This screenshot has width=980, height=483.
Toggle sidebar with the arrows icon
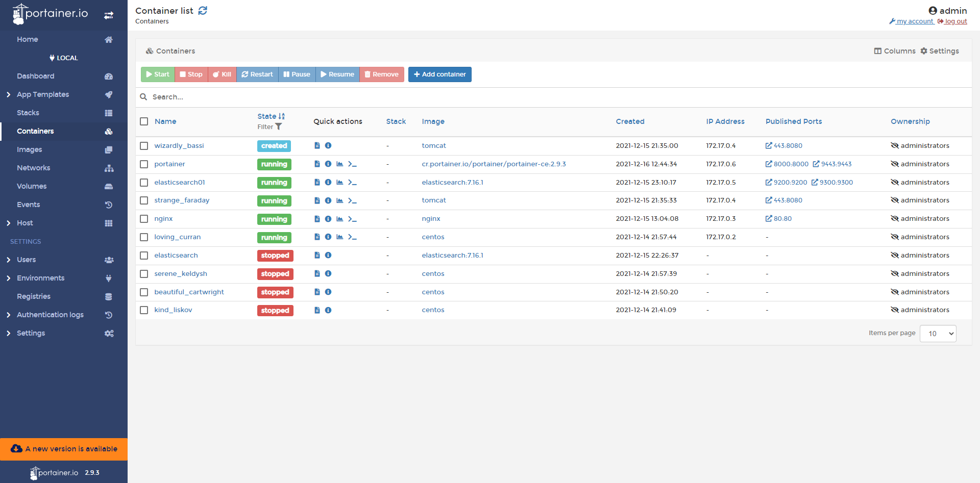[x=109, y=15]
